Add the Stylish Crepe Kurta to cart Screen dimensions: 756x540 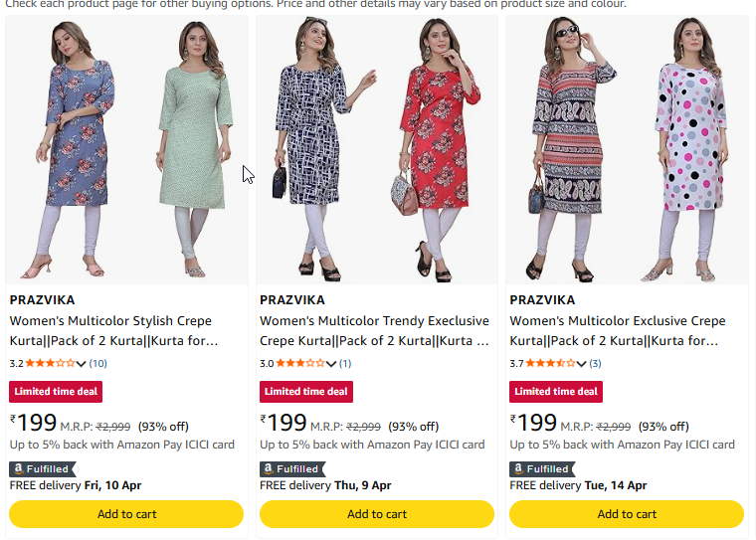click(x=126, y=514)
